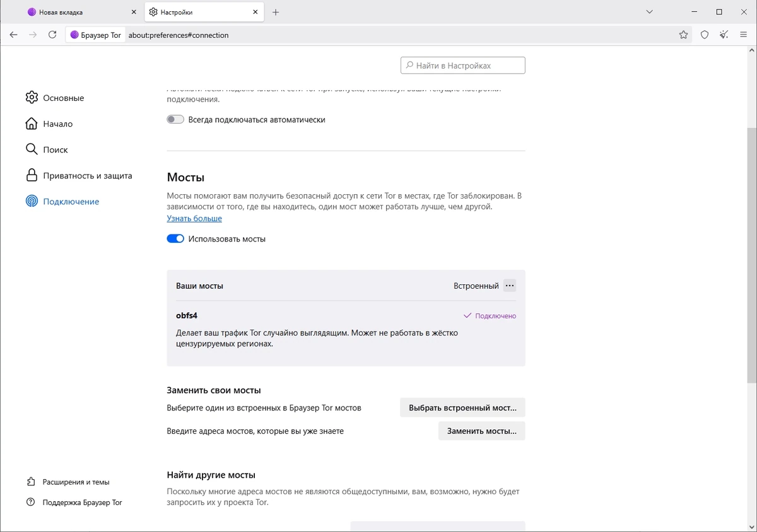
Task: Open Расширения и темы link
Action: coord(68,482)
